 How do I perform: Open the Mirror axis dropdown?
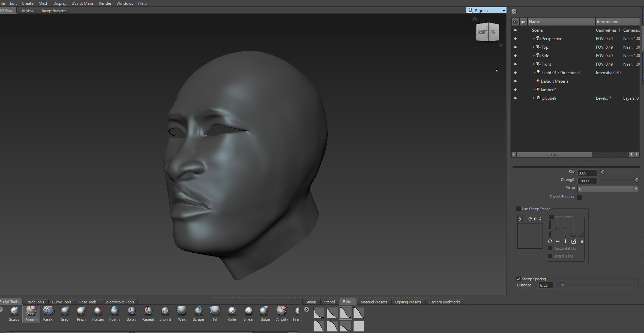click(x=636, y=189)
